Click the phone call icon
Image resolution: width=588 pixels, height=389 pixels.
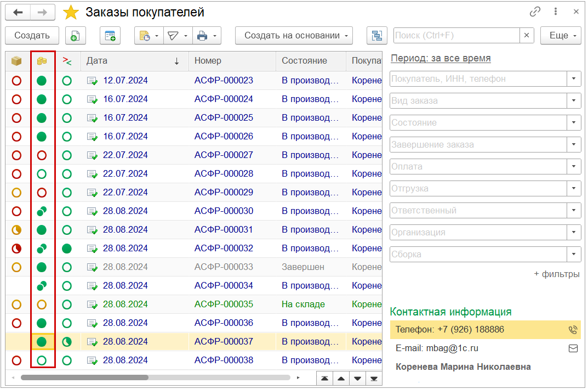point(573,330)
